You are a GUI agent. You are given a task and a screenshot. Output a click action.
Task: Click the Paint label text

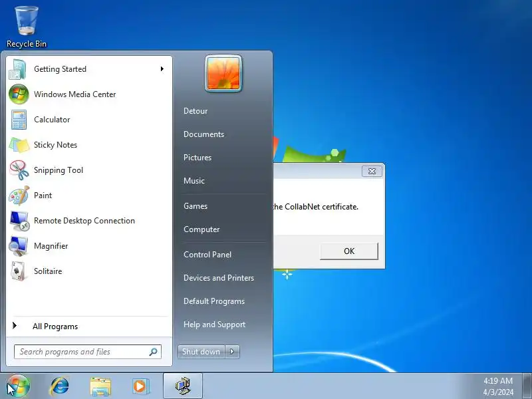coord(43,196)
